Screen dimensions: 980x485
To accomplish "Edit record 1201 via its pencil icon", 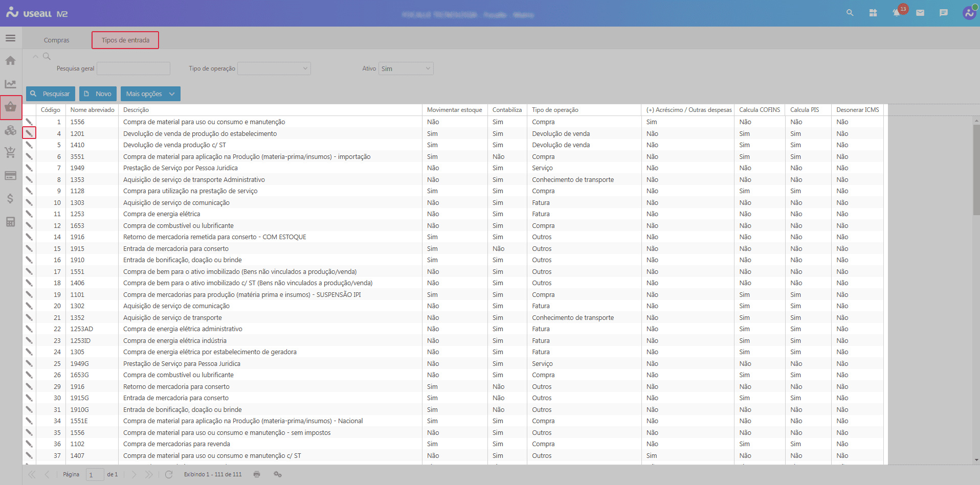I will coord(29,133).
